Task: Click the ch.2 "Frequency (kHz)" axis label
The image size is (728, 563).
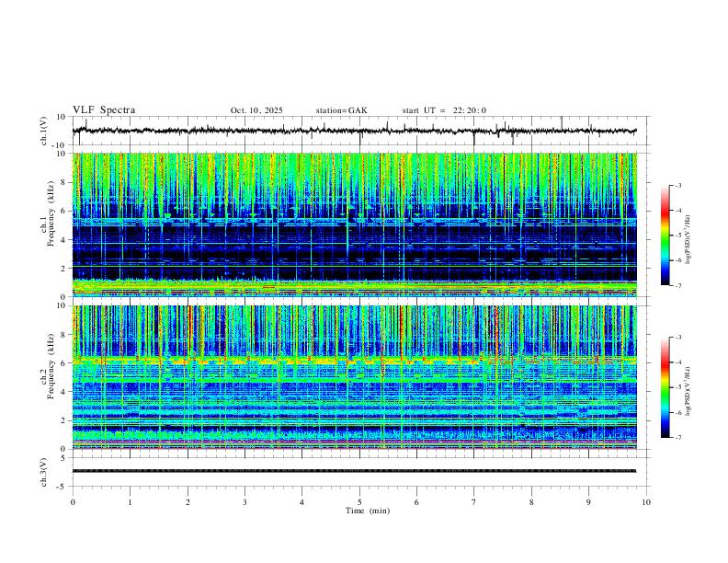Action: tap(51, 366)
